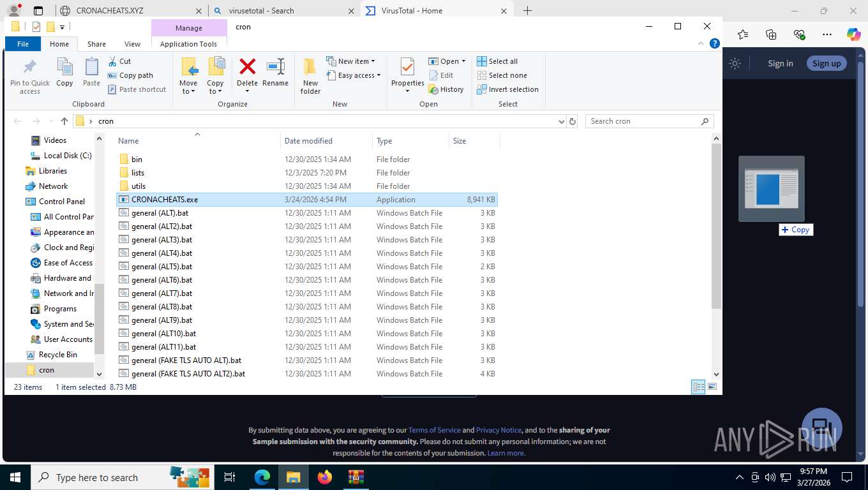Viewport: 868px width, 490px height.
Task: Open a new browser tab
Action: tap(527, 11)
